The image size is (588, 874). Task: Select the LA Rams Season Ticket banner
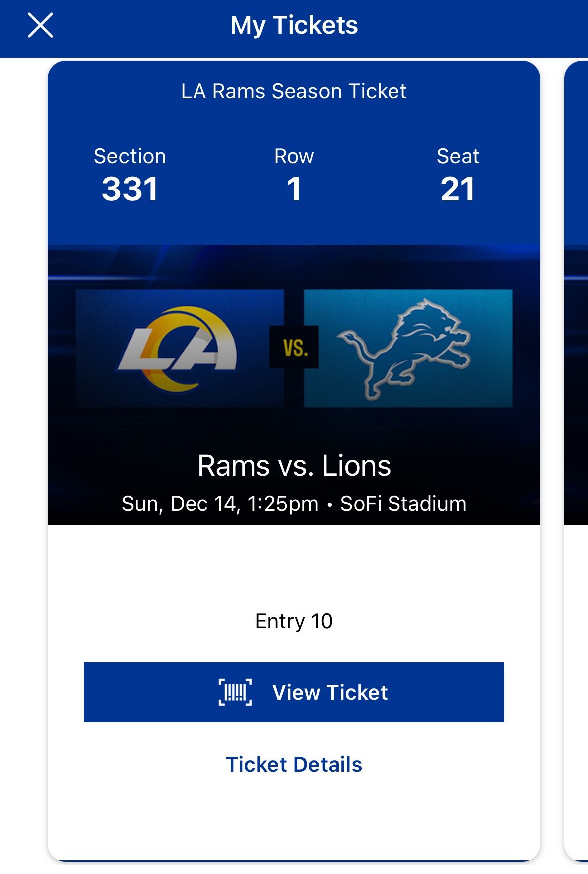coord(294,91)
